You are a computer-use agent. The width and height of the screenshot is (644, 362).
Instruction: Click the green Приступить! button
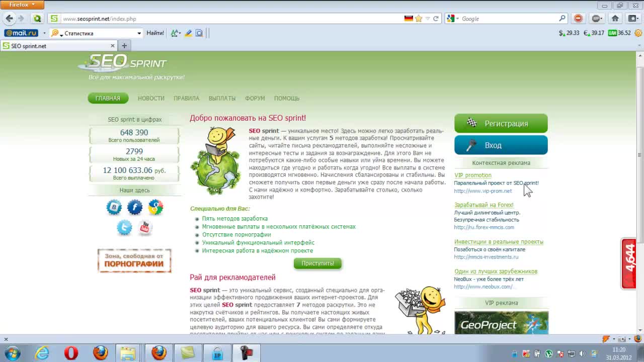[x=317, y=263]
